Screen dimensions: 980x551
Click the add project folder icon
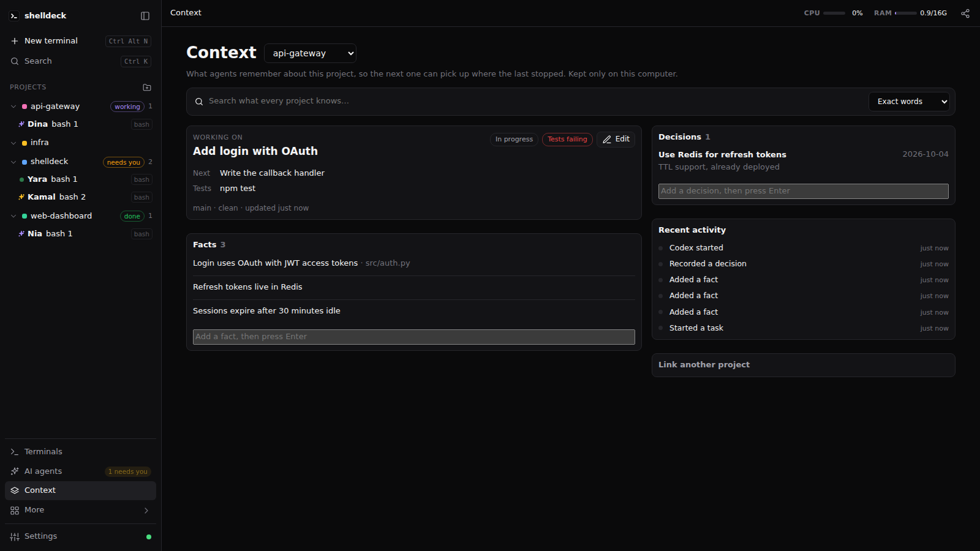tap(147, 88)
